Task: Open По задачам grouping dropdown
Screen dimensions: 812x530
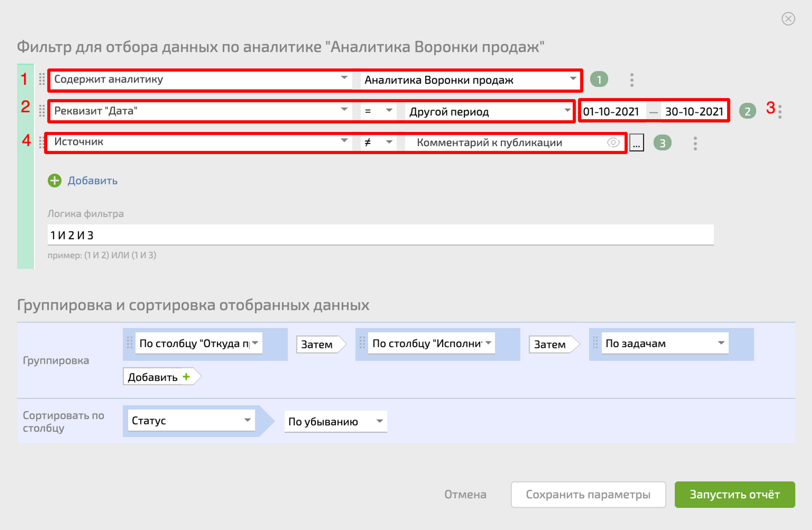Action: [x=665, y=344]
